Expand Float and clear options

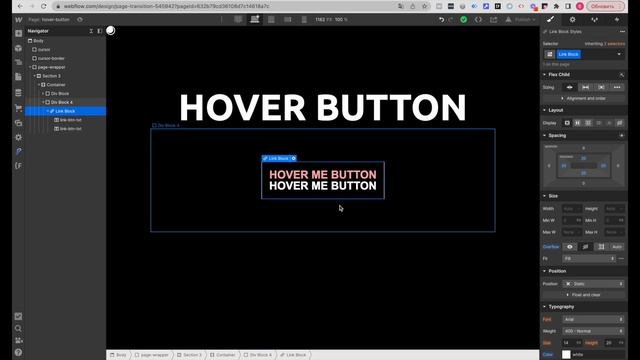tap(584, 295)
